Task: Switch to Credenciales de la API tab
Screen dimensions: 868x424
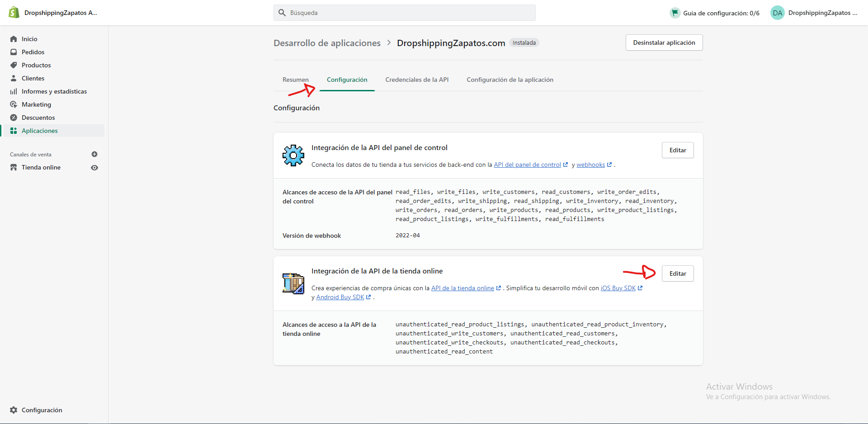Action: click(417, 80)
